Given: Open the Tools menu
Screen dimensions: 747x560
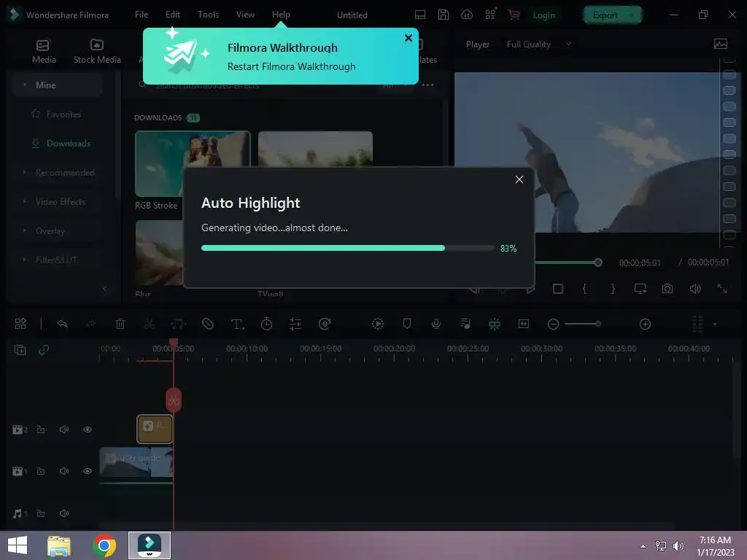Looking at the screenshot, I should [x=208, y=15].
